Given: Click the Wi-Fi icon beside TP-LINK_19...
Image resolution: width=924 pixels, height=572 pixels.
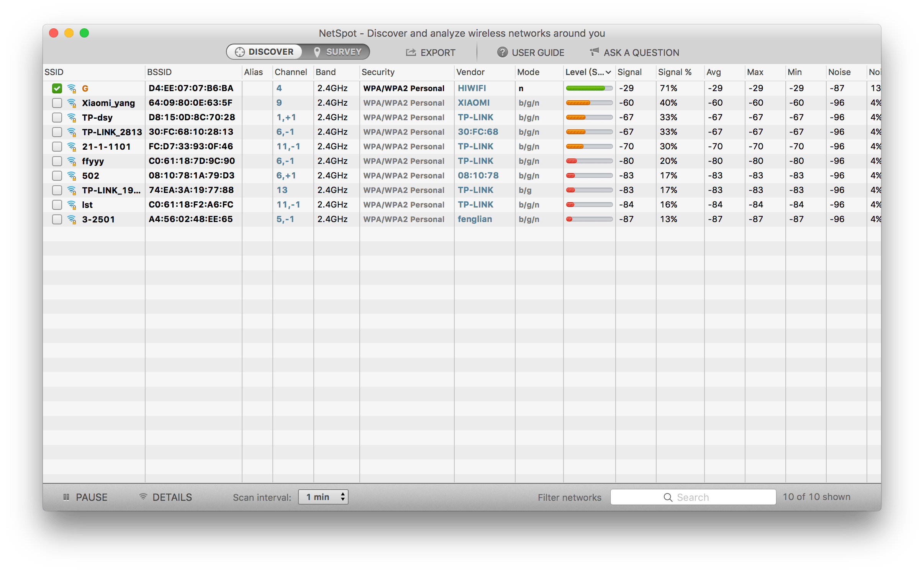Looking at the screenshot, I should (x=72, y=190).
